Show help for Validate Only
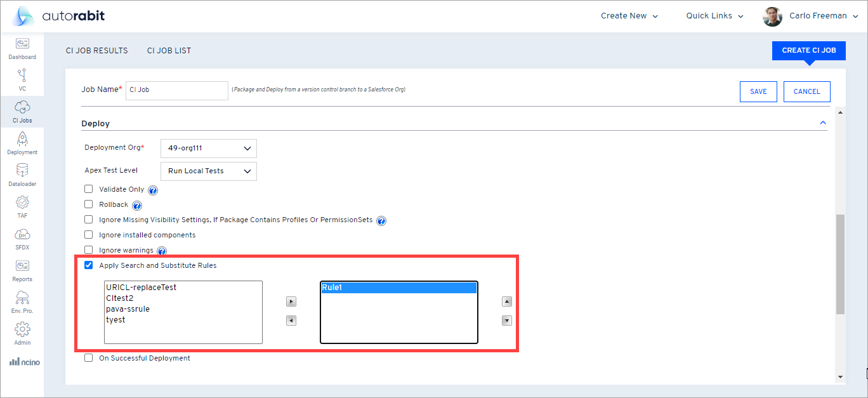 [x=153, y=190]
